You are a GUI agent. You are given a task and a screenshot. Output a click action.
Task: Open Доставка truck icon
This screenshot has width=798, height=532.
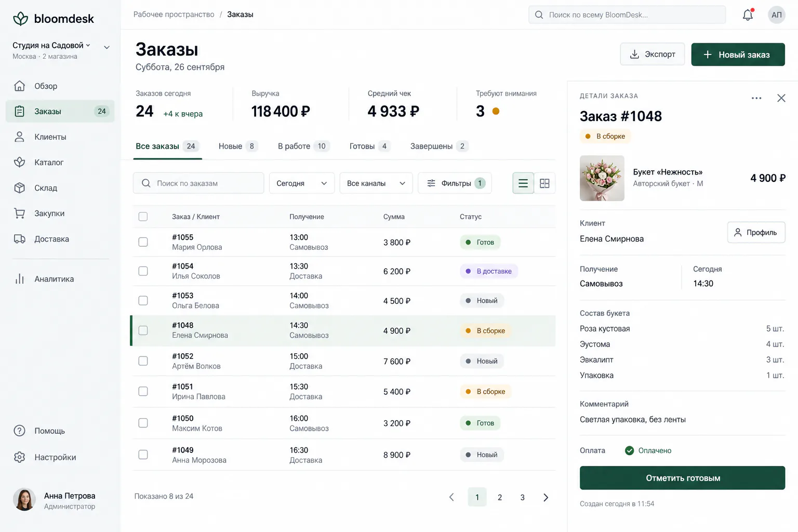[19, 239]
